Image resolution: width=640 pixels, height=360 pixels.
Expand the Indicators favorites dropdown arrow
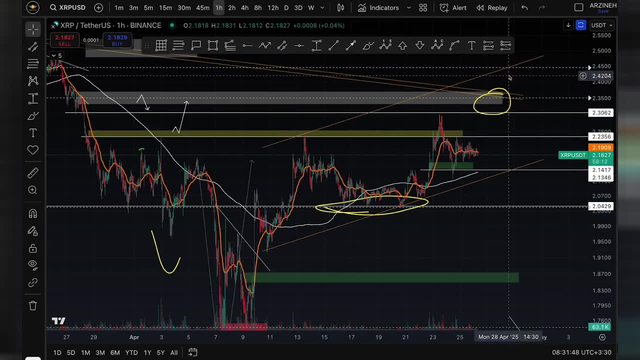[x=409, y=8]
